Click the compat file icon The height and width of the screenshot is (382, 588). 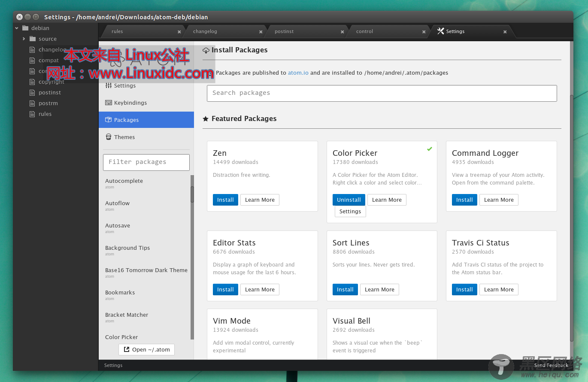(32, 61)
